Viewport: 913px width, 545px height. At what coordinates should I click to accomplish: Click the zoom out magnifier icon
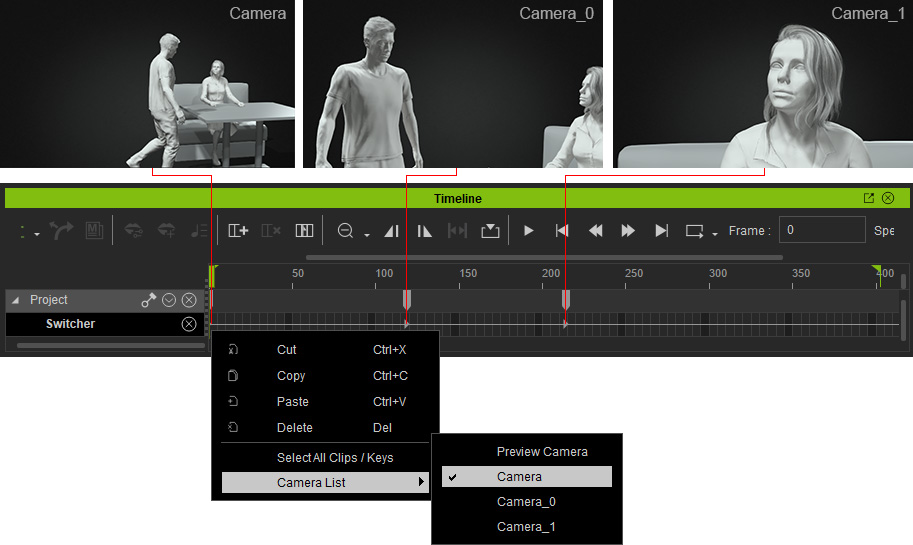pyautogui.click(x=345, y=231)
